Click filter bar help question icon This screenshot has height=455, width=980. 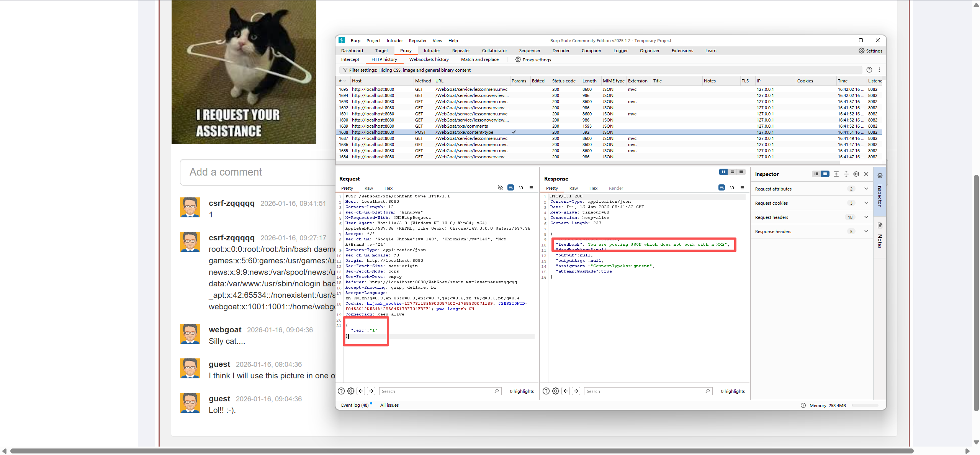pyautogui.click(x=869, y=70)
